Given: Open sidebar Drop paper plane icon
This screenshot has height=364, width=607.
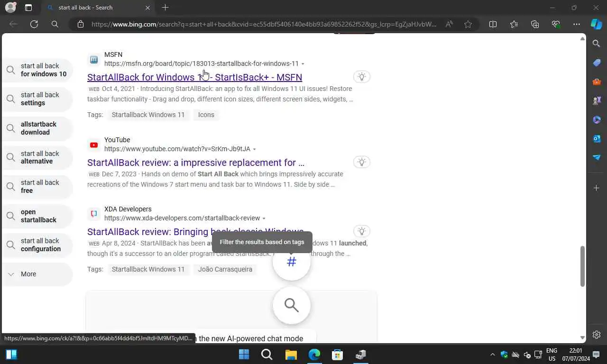Looking at the screenshot, I should coord(597,157).
